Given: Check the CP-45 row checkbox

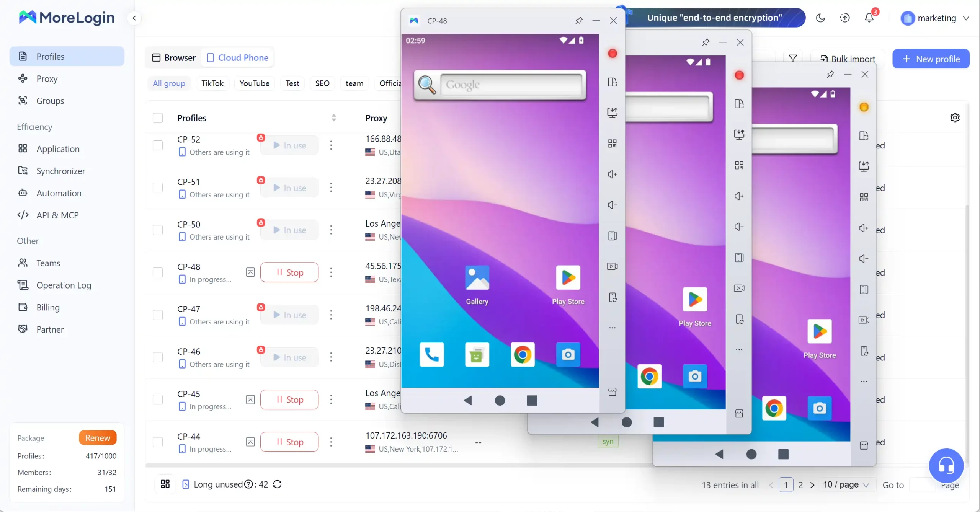Looking at the screenshot, I should (x=158, y=399).
